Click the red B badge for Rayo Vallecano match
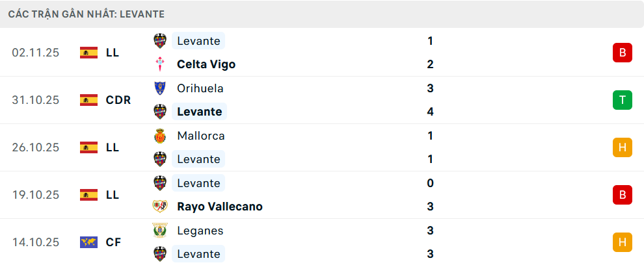This screenshot has height=265, width=644. pyautogui.click(x=622, y=195)
